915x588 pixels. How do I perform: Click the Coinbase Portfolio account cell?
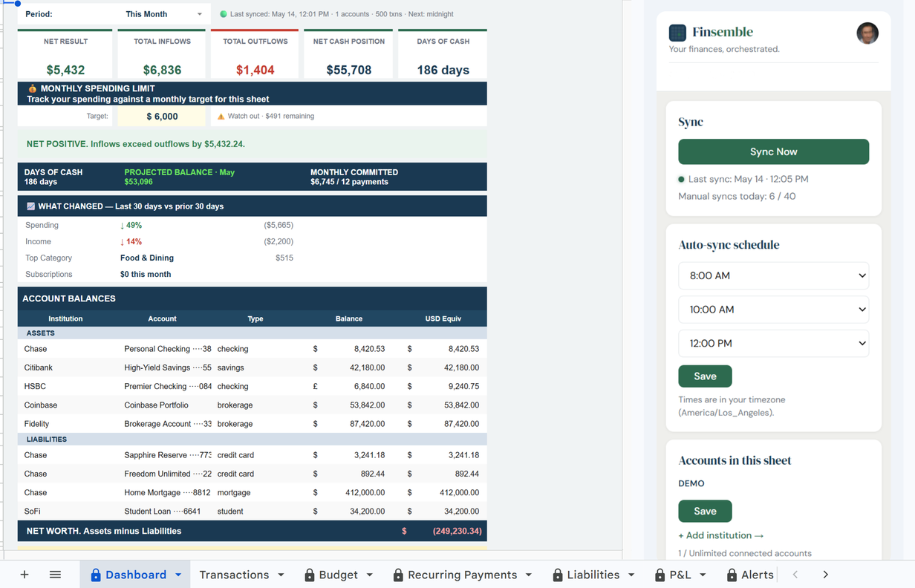(157, 405)
